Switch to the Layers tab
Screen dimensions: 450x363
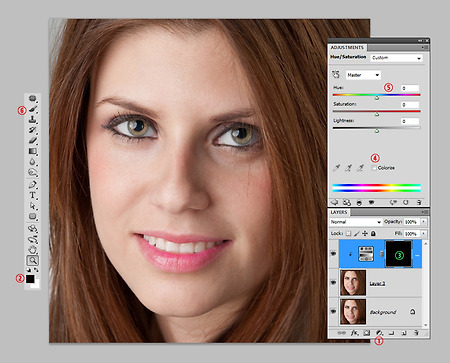click(x=339, y=212)
